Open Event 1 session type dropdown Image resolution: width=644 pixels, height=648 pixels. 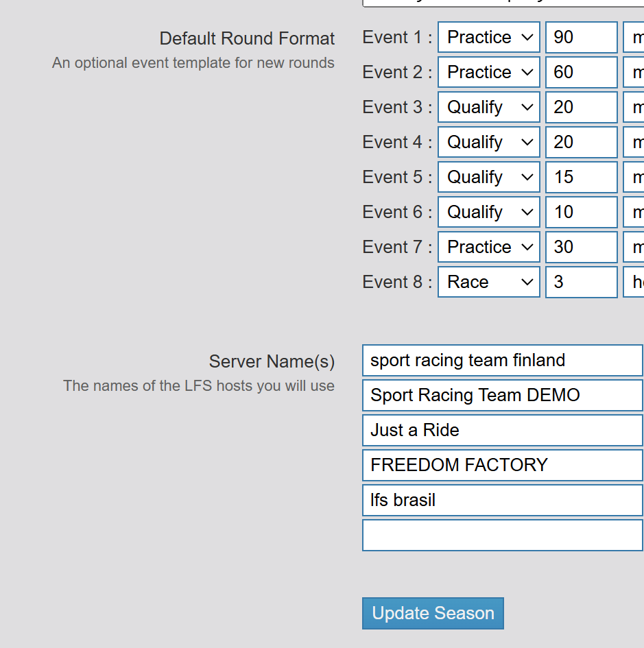click(x=489, y=38)
